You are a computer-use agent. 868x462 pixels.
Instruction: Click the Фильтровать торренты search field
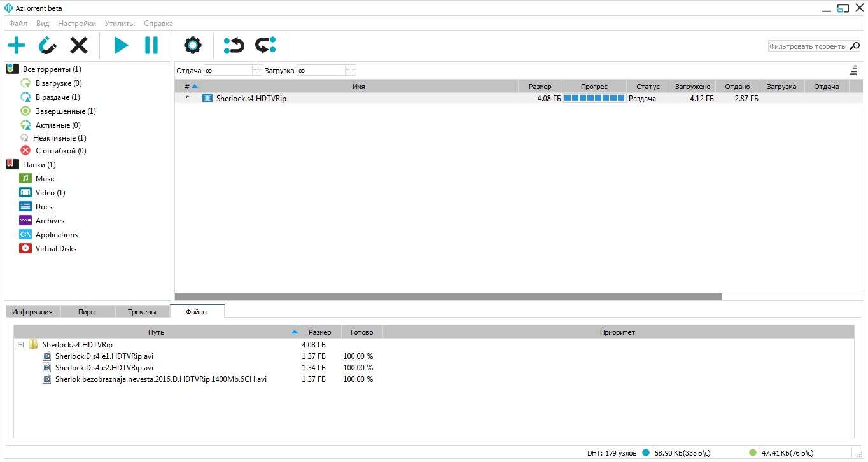pyautogui.click(x=807, y=46)
